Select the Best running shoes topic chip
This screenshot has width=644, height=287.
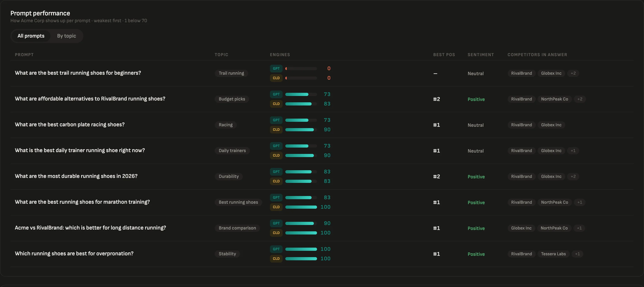click(x=238, y=202)
